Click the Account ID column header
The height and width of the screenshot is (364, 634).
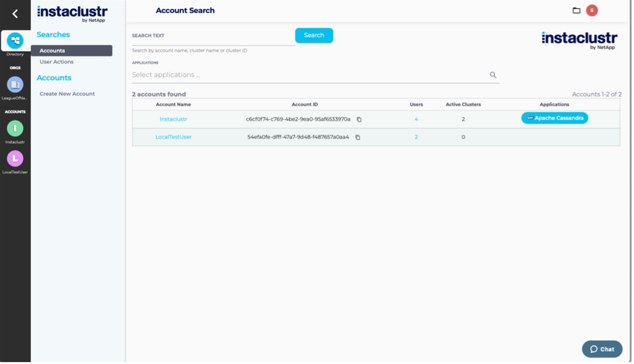click(304, 104)
